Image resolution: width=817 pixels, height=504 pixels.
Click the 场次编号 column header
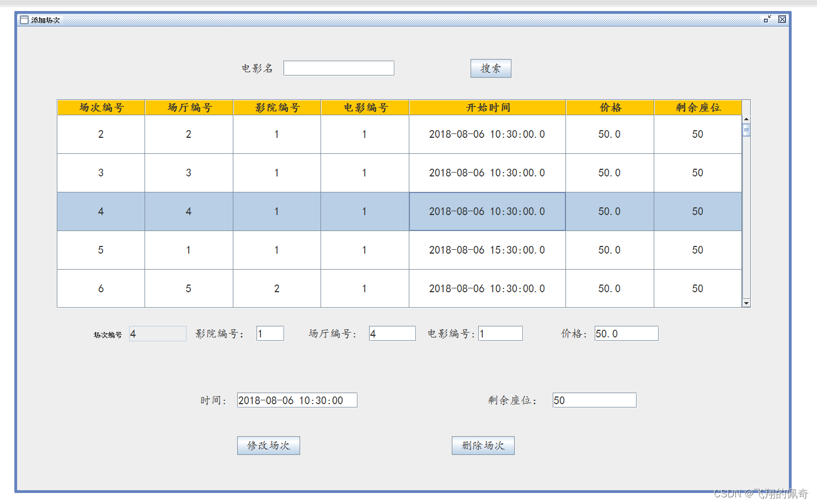[101, 108]
